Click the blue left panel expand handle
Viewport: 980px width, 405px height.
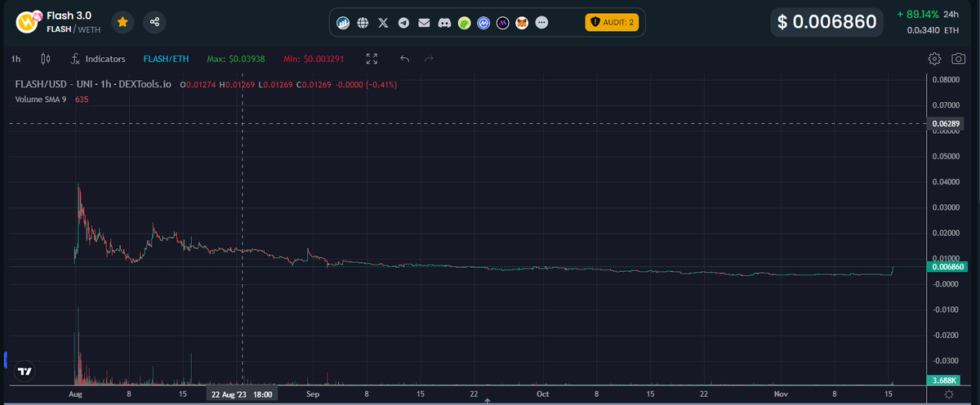[6, 359]
